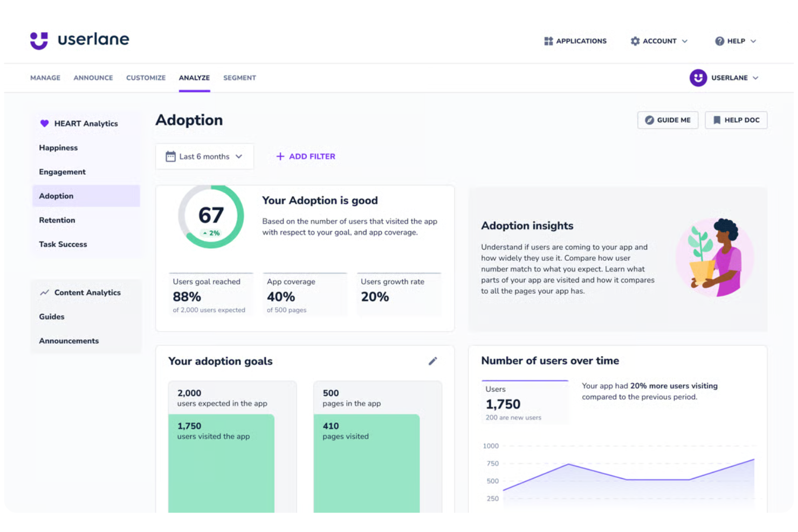This screenshot has height=532, width=798.
Task: Click the 67 adoption score progress ring
Action: 211,216
